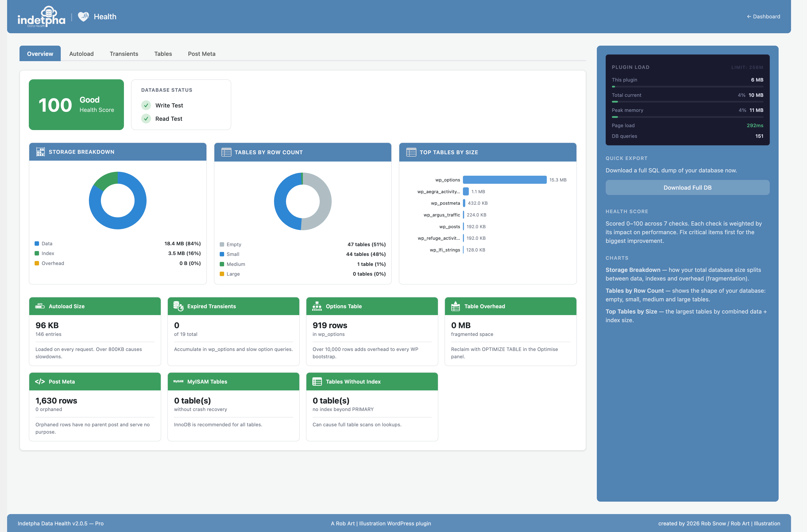Click the Expired Transients database clock icon
This screenshot has height=532, width=807.
pyautogui.click(x=178, y=306)
